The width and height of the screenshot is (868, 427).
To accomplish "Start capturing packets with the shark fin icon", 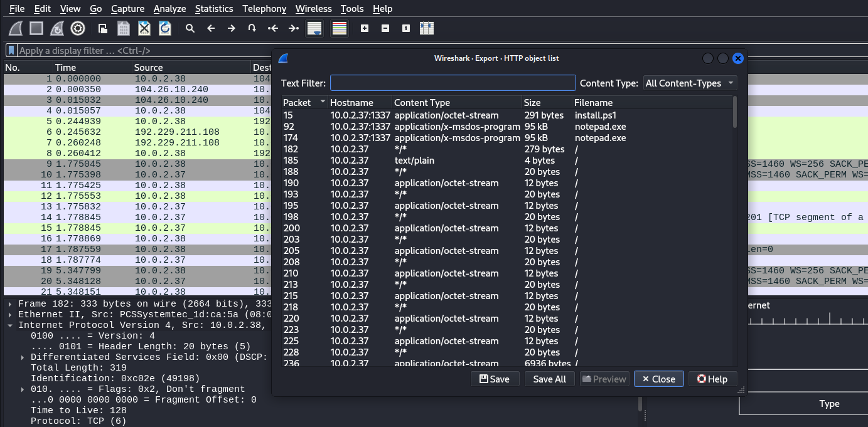I will pyautogui.click(x=16, y=28).
